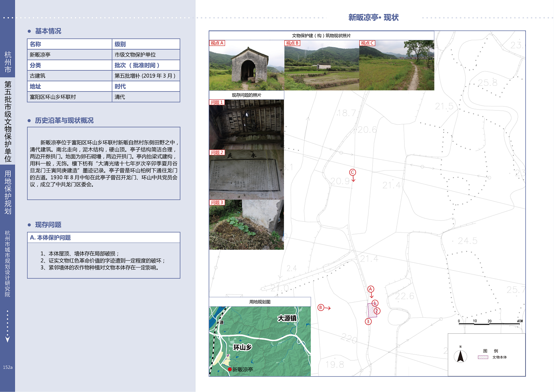Click the 文物保护建（构）筑物现状照片 header
Screen dimensions: 554x392
tap(321, 36)
